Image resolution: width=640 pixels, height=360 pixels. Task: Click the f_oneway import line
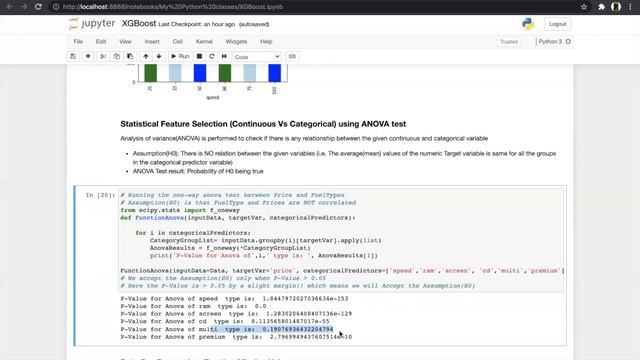[180, 210]
